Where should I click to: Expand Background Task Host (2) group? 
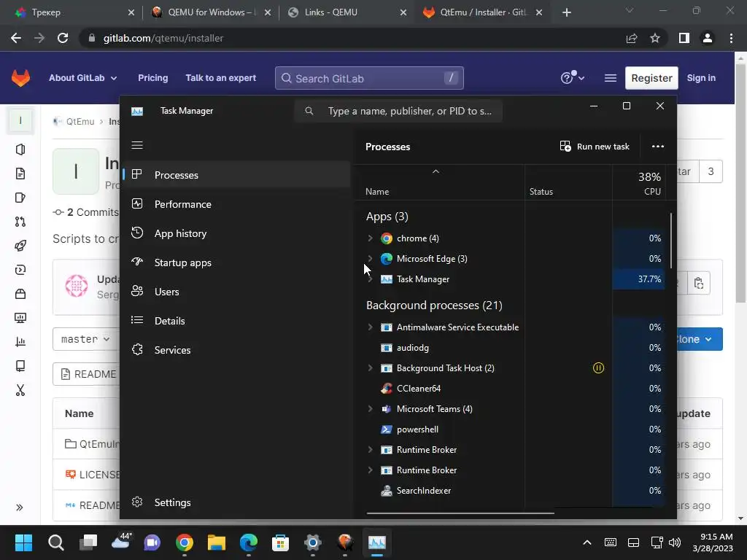point(370,368)
